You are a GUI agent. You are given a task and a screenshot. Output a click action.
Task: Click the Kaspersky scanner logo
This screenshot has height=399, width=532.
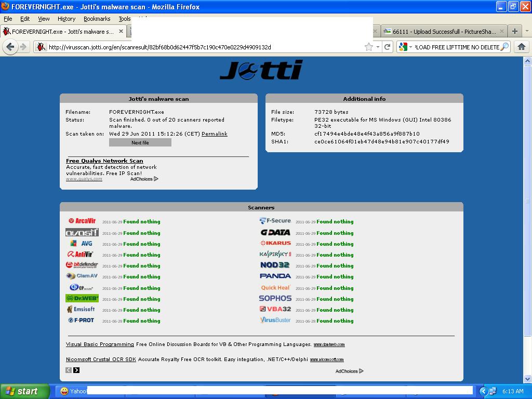pyautogui.click(x=275, y=254)
